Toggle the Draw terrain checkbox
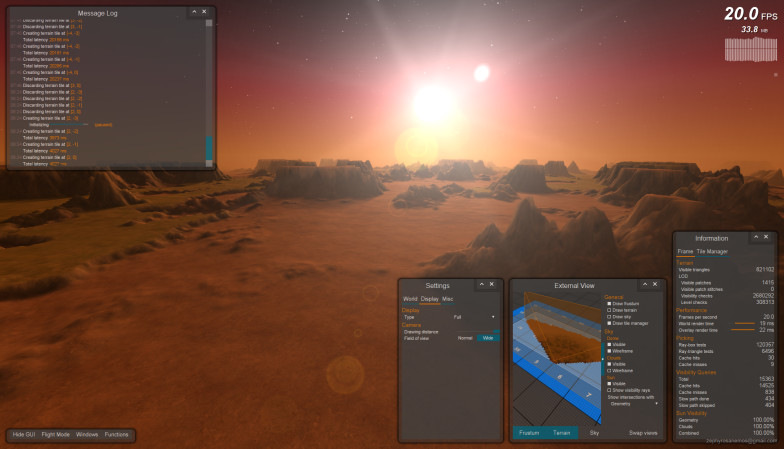Image resolution: width=784 pixels, height=449 pixels. 609,310
